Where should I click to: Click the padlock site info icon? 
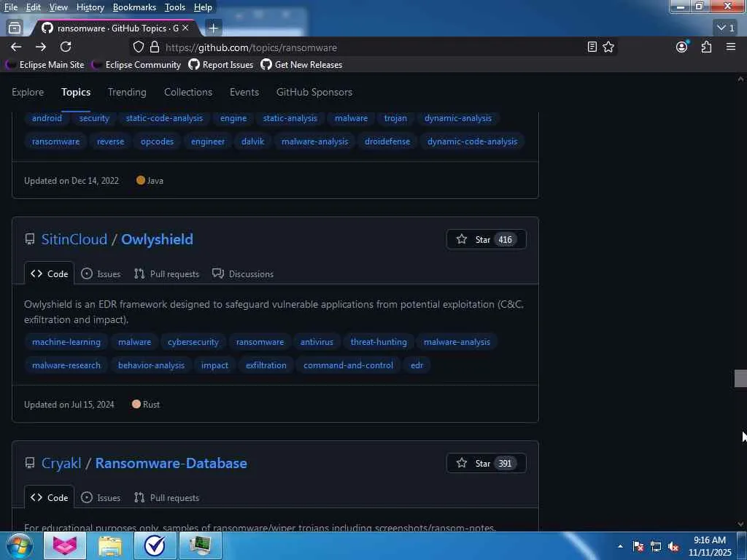pos(155,47)
